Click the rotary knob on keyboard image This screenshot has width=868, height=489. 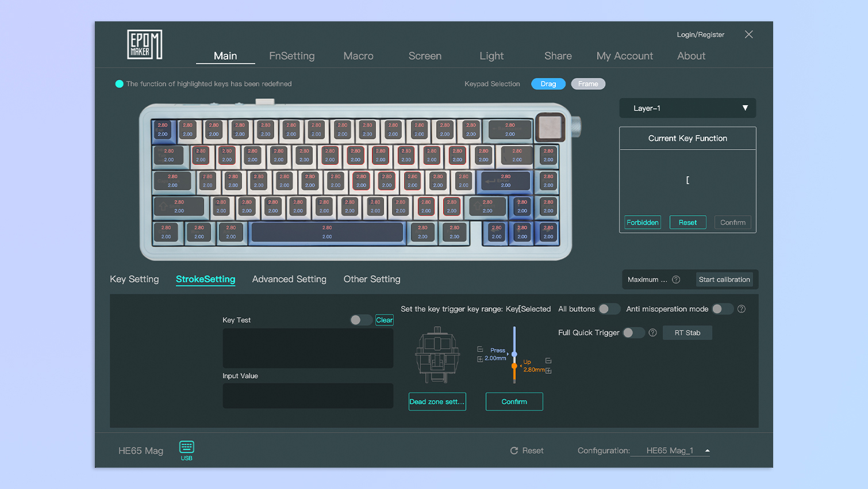[x=550, y=127]
